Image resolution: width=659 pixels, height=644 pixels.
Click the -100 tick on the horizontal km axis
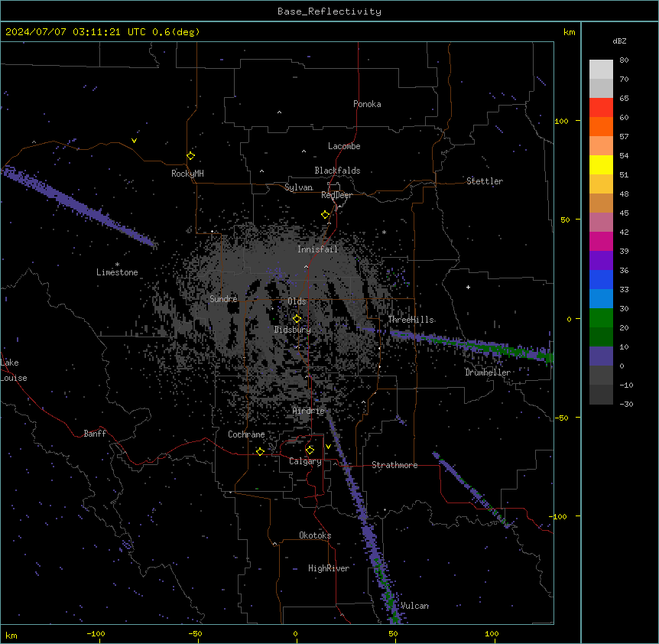click(x=96, y=633)
